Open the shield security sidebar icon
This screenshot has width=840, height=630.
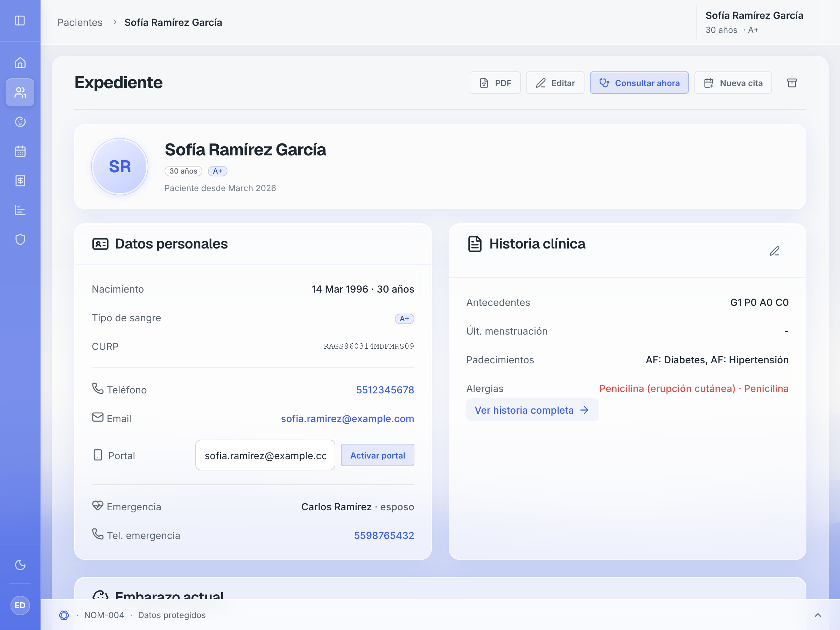(x=20, y=240)
